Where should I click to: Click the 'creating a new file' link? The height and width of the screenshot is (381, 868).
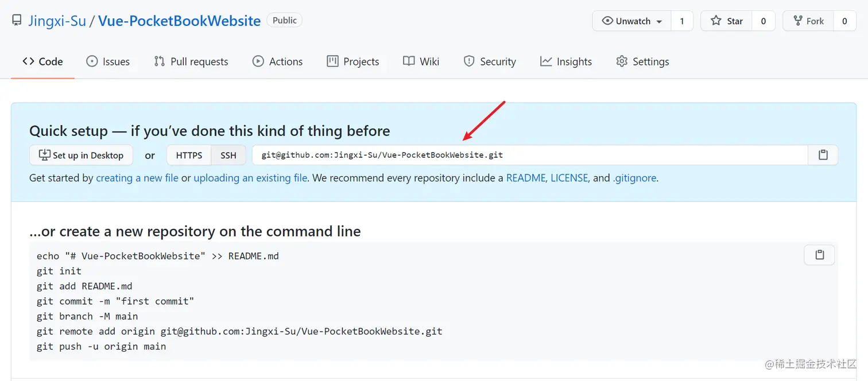pos(137,178)
